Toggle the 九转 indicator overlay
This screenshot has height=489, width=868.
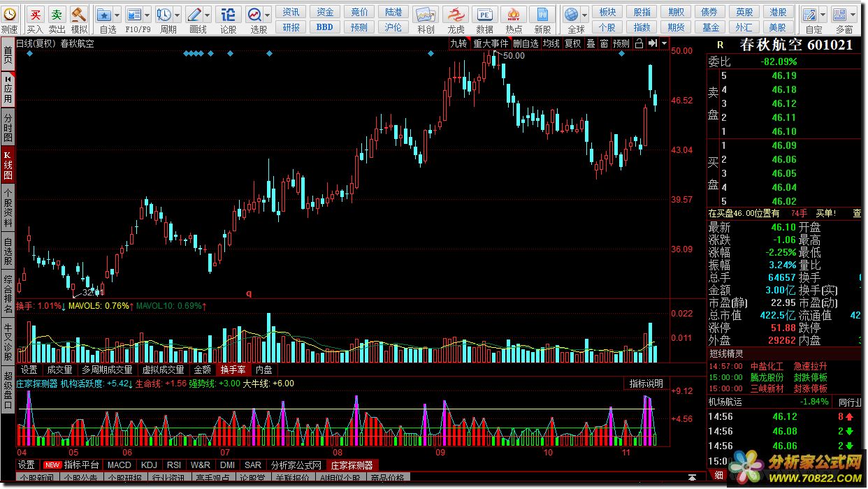coord(458,43)
